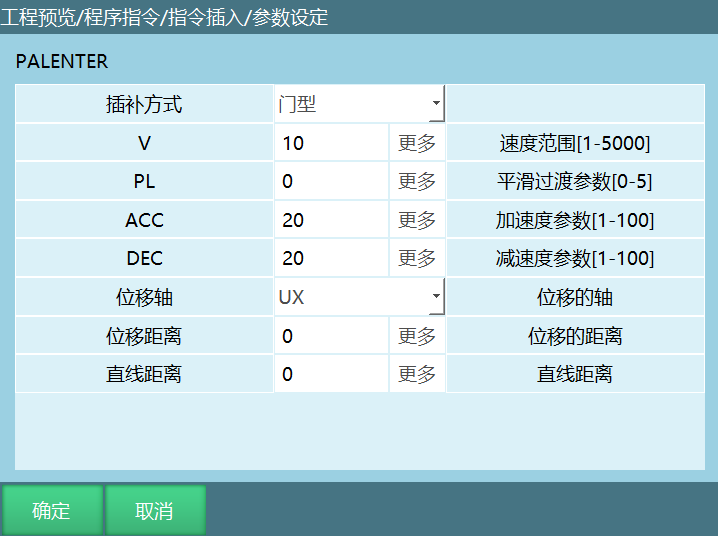718x536 pixels.
Task: Click the 平滑过渡参数[0-5] description cell
Action: (575, 181)
